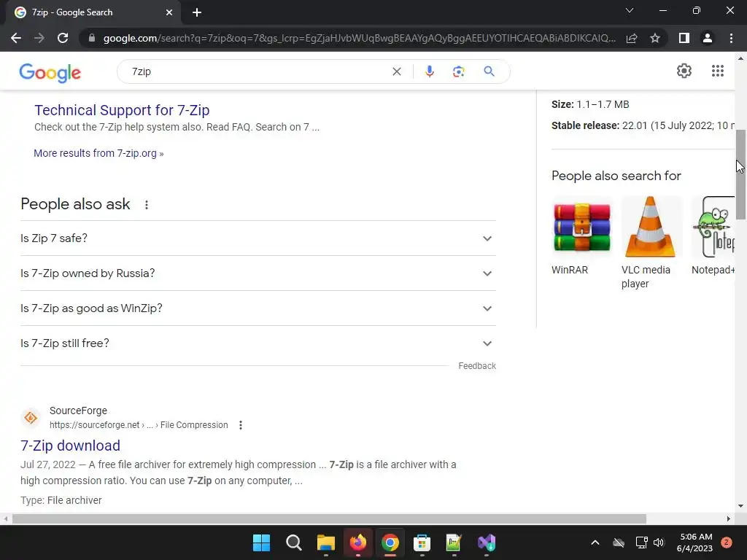
Task: Search by image with Google Lens
Action: [x=458, y=71]
